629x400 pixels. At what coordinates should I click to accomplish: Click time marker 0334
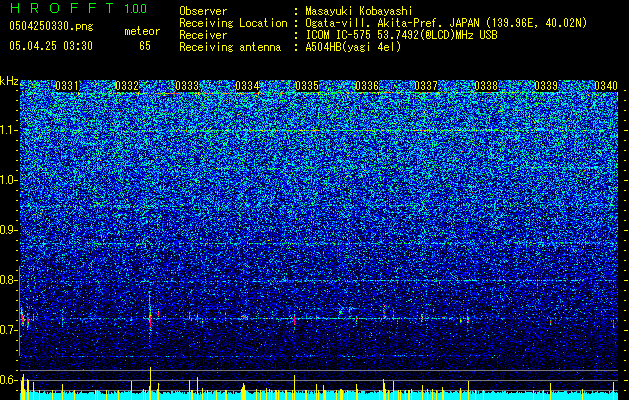(x=247, y=86)
